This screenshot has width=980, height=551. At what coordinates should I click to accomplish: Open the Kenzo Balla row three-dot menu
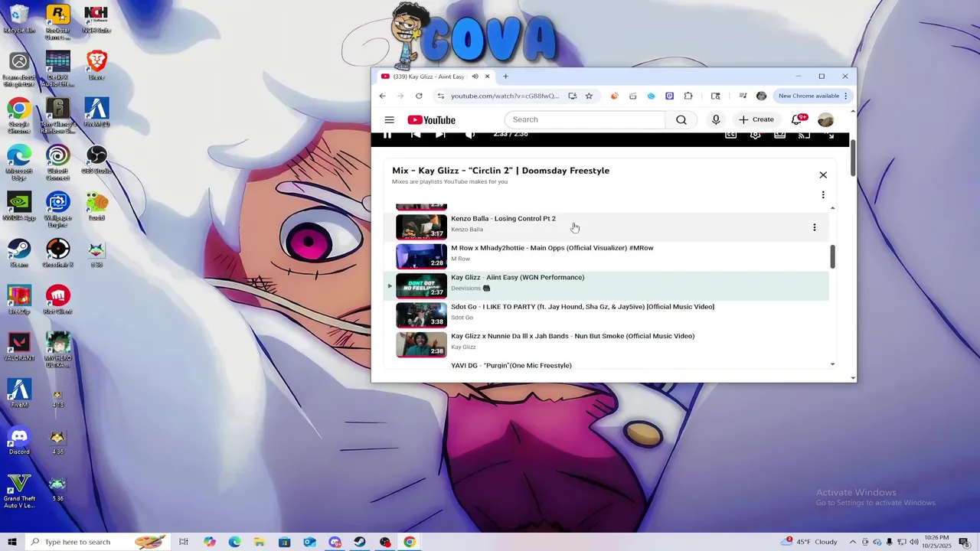814,227
